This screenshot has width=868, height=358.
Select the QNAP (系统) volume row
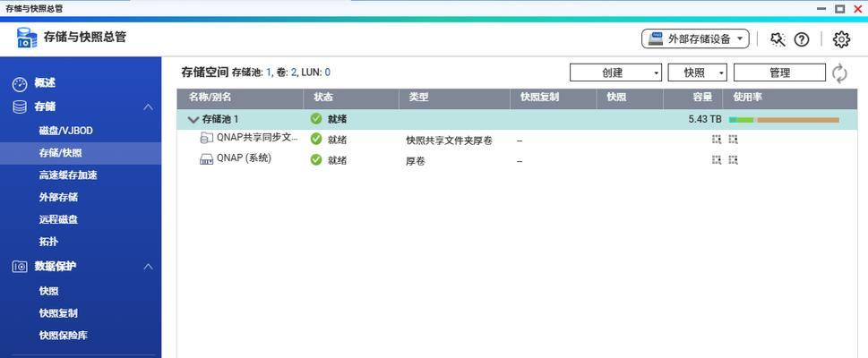pos(517,160)
